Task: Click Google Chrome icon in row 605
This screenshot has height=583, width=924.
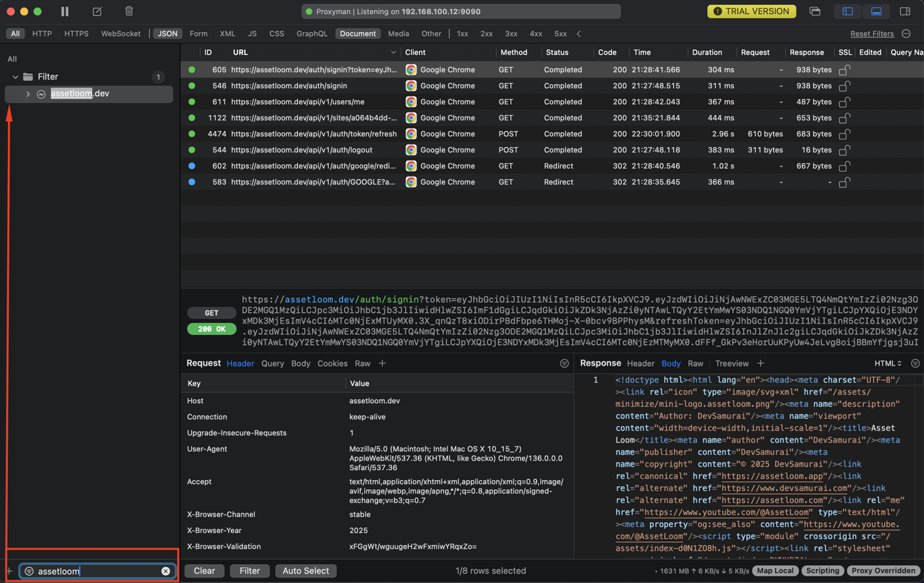Action: click(x=411, y=70)
